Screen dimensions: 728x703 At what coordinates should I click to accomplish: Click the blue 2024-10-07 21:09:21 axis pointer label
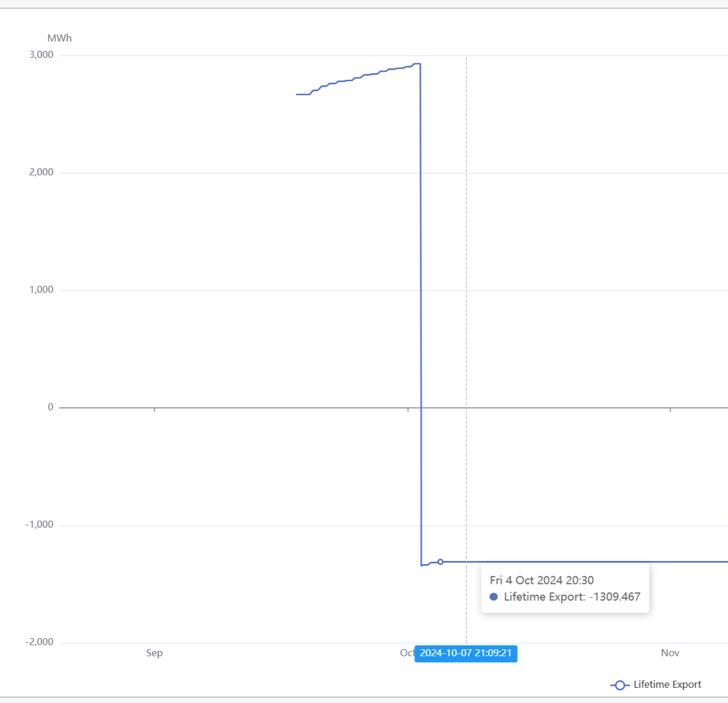[465, 653]
